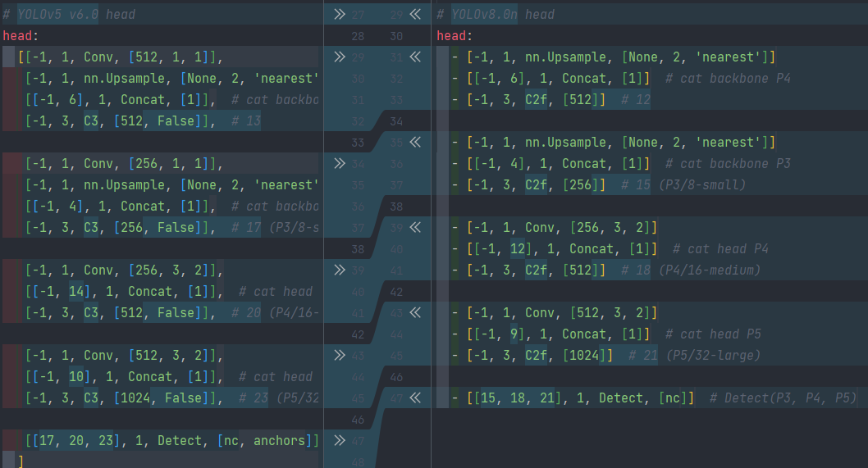The width and height of the screenshot is (868, 468).
Task: Click left pane nn.Upsample line at row 30
Action: tap(171, 79)
